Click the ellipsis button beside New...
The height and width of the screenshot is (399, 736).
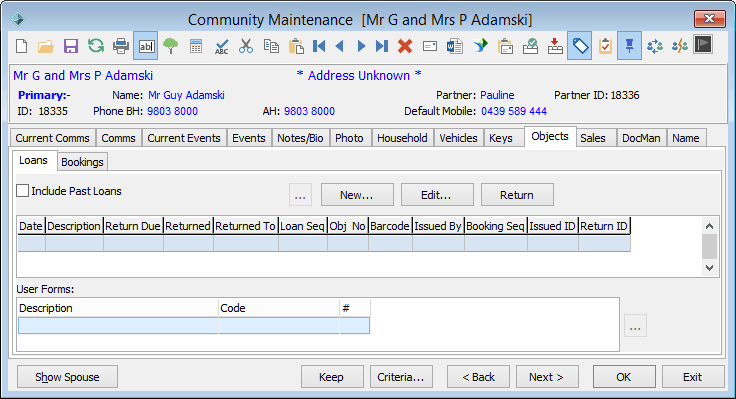click(300, 195)
